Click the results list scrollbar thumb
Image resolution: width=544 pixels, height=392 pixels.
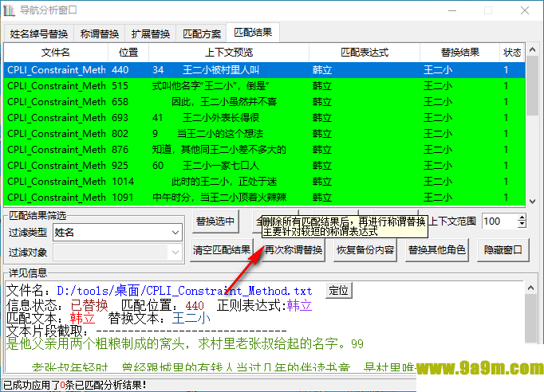coord(532,85)
